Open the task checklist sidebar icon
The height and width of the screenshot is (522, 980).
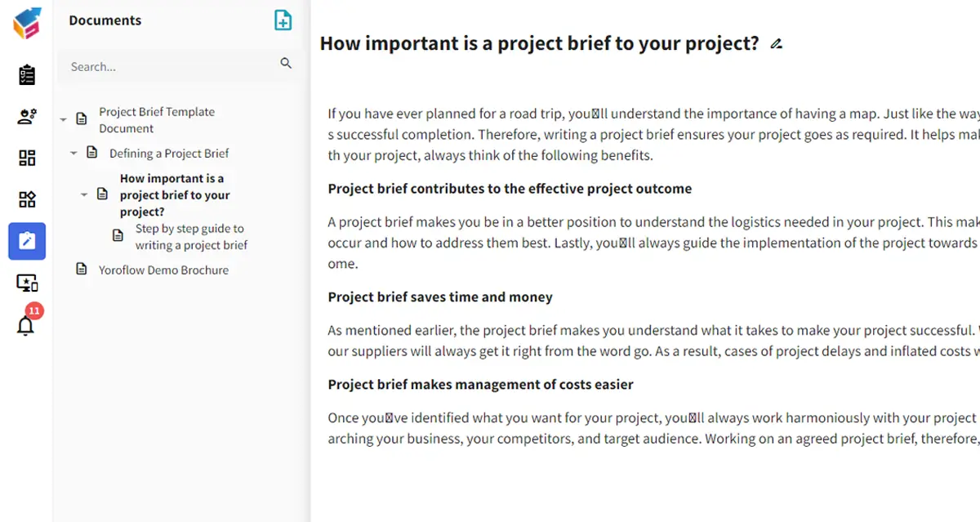[27, 75]
